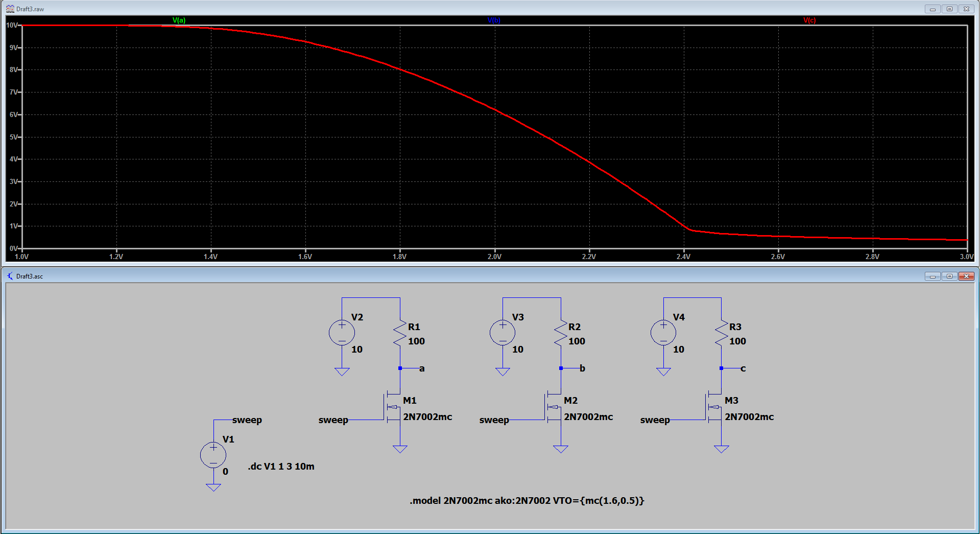Select voltage source V1 symbol
This screenshot has width=980, height=534.
(213, 455)
